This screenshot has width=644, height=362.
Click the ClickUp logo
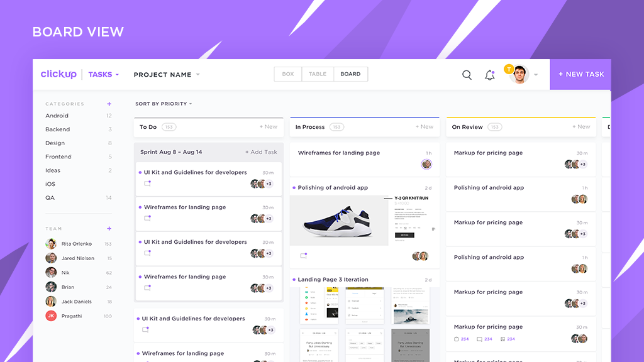58,74
